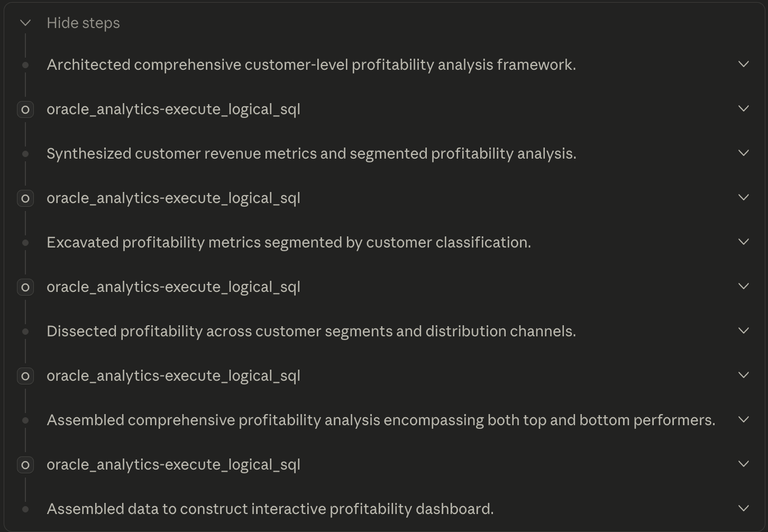The width and height of the screenshot is (768, 532).
Task: Select the bullet icon for the synthesized revenue metrics step
Action: pos(25,153)
